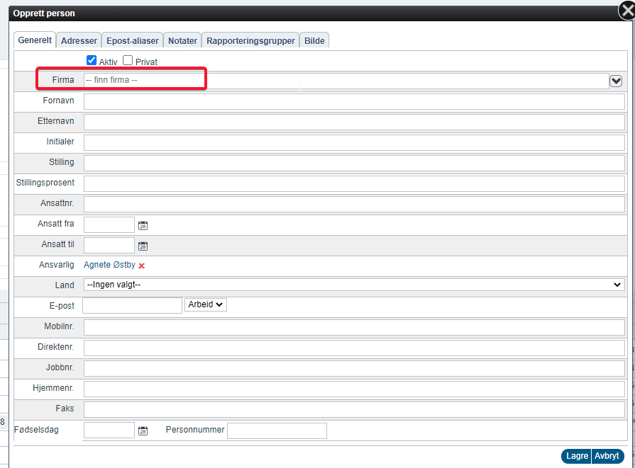This screenshot has width=635, height=468.
Task: Uncheck the Aktiv checkbox
Action: coord(92,61)
